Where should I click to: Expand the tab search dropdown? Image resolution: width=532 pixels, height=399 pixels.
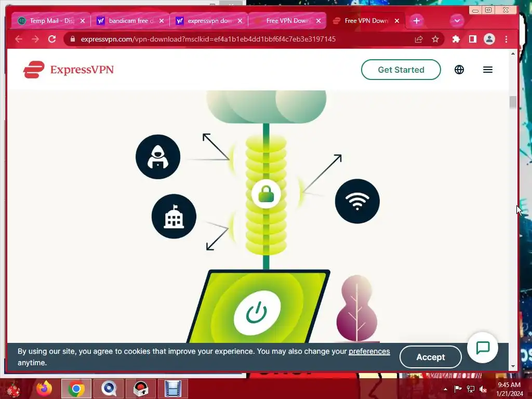pyautogui.click(x=457, y=21)
